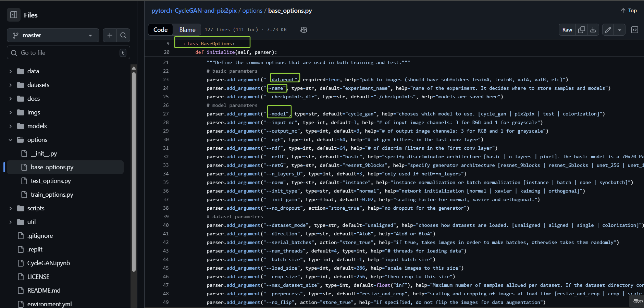The height and width of the screenshot is (308, 644).
Task: Jump to Top of file
Action: click(x=629, y=11)
